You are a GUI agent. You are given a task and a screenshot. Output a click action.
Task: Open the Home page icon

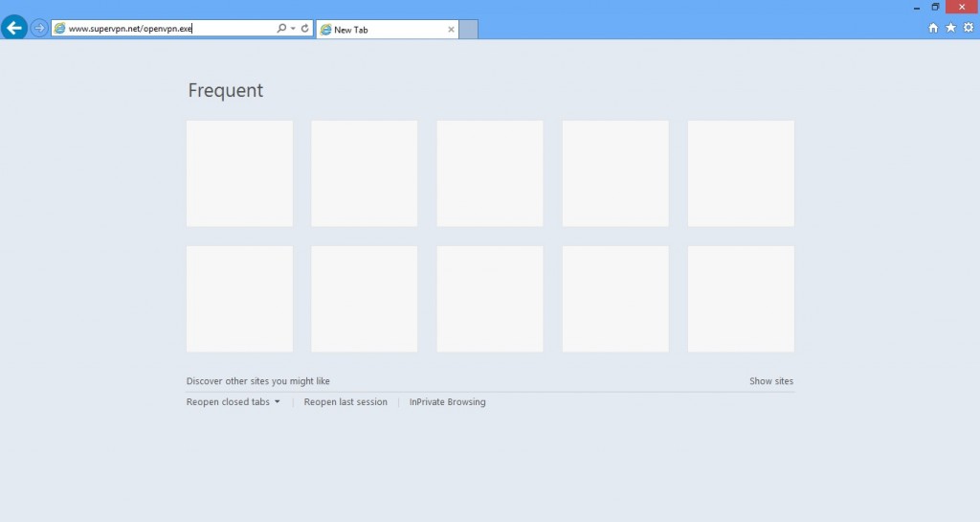[x=933, y=29]
